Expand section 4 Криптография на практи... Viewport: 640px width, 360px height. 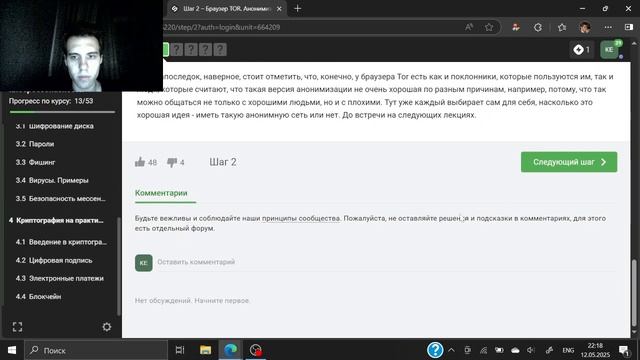tap(56, 220)
